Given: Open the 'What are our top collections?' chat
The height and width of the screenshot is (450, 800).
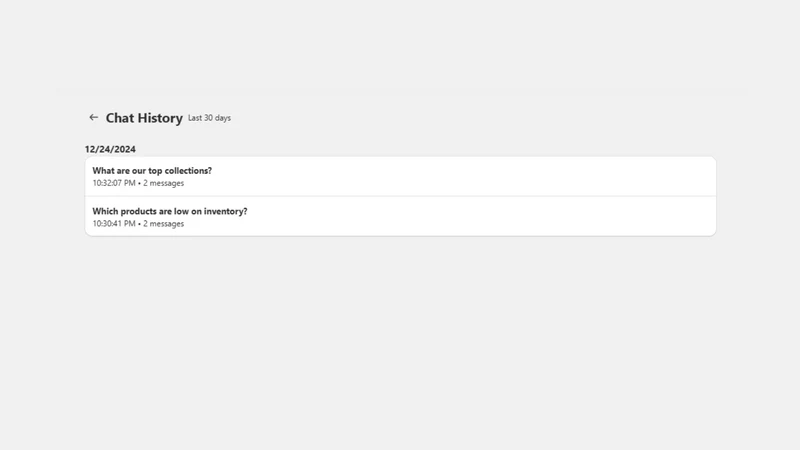Looking at the screenshot, I should 401,176.
